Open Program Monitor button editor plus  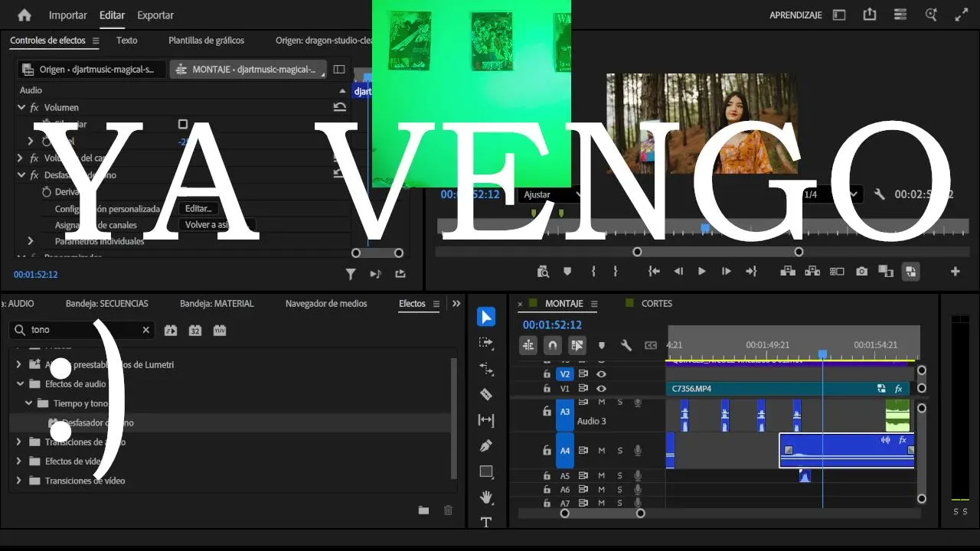pos(955,271)
